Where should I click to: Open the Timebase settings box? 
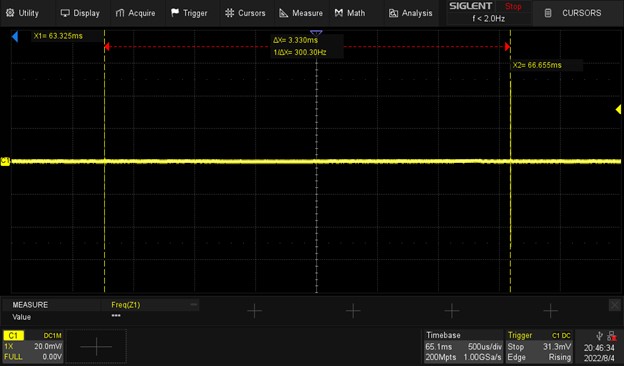click(x=463, y=346)
